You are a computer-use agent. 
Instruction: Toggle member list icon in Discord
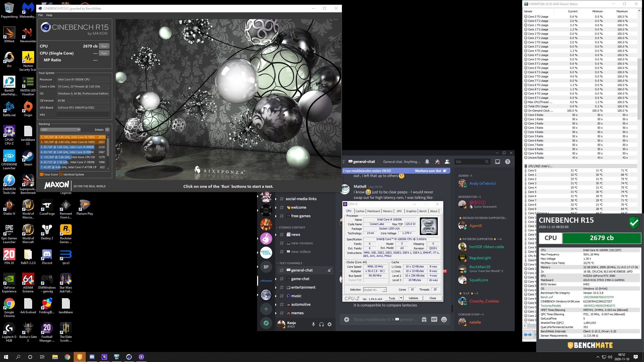point(447,162)
